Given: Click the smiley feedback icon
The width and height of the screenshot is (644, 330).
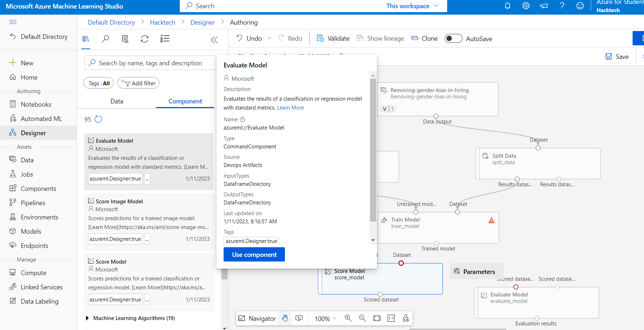Looking at the screenshot, I should click(580, 6).
